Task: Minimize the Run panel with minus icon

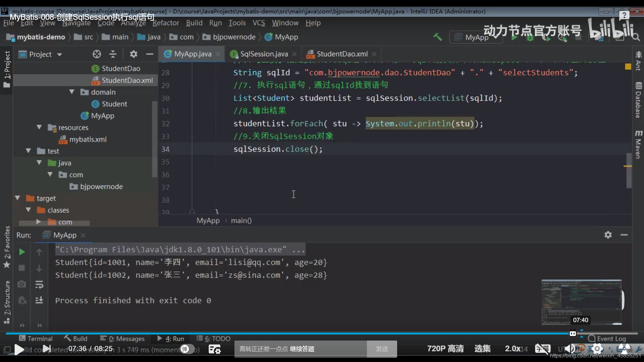Action: 624,235
